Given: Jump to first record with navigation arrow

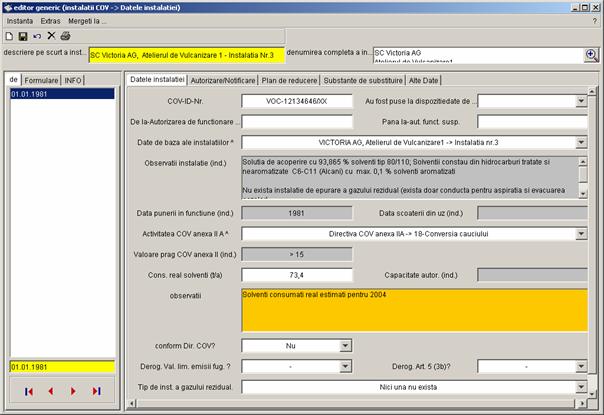Looking at the screenshot, I should pyautogui.click(x=29, y=391).
